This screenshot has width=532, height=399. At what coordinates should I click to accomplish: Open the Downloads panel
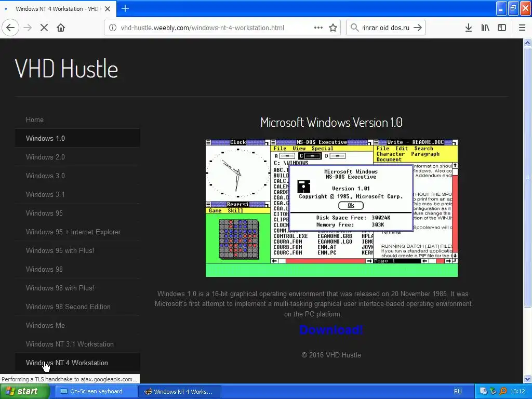tap(469, 28)
